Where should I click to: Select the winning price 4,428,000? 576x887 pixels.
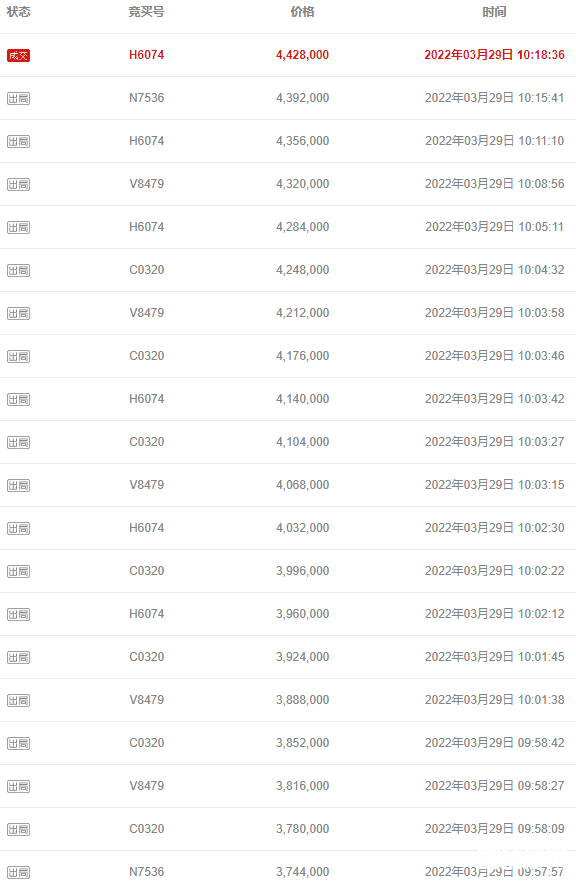302,55
